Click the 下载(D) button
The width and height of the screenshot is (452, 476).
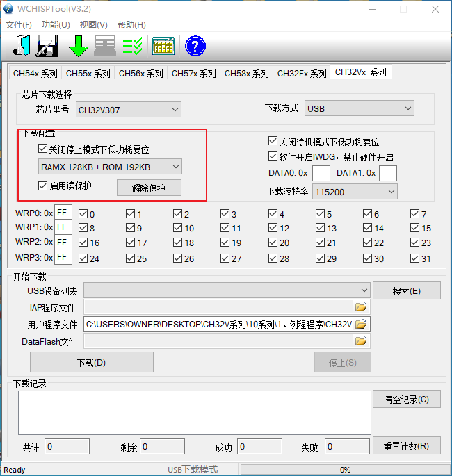91,362
